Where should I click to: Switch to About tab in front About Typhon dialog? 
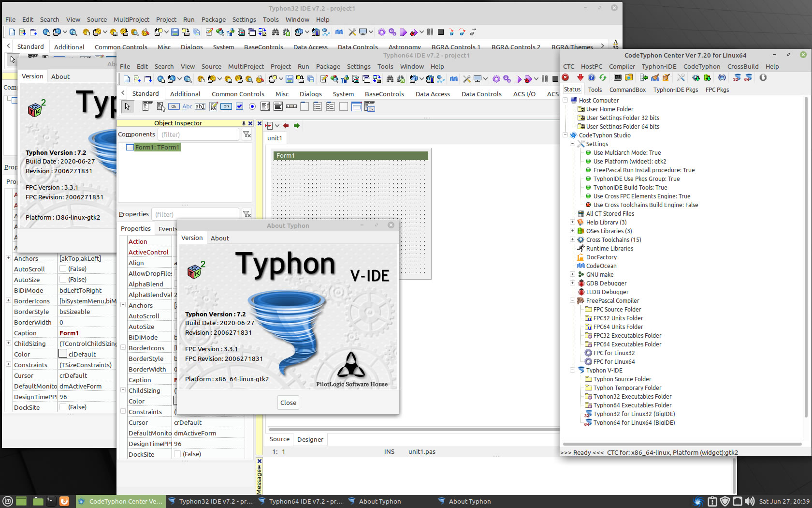coord(220,238)
